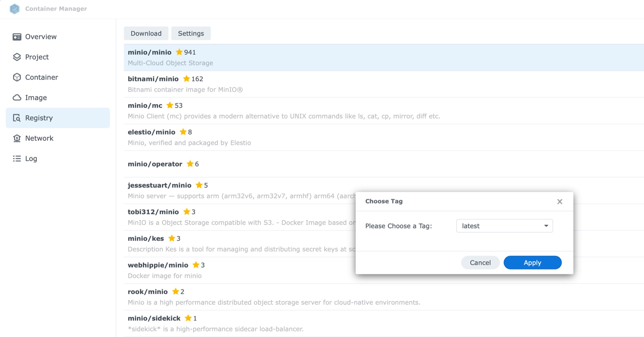Viewport: 644px width, 337px height.
Task: Select the minio/kes image name
Action: coord(146,238)
